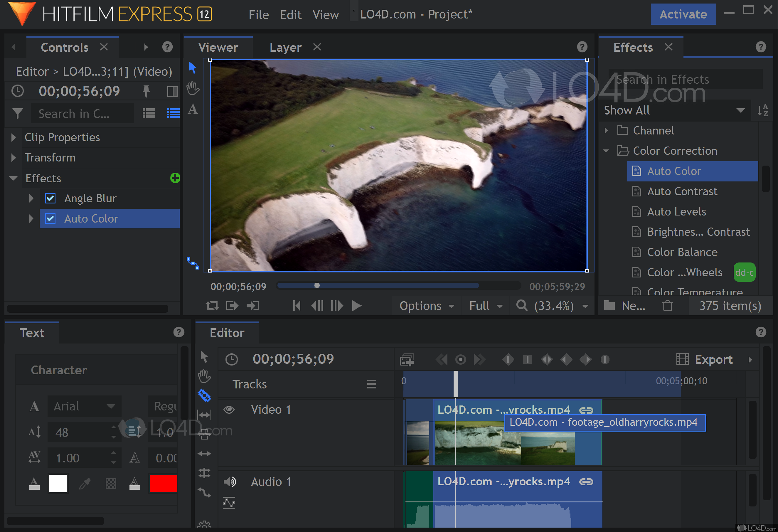Disable the Angle Blur effect checkbox
The image size is (778, 532).
(50, 198)
